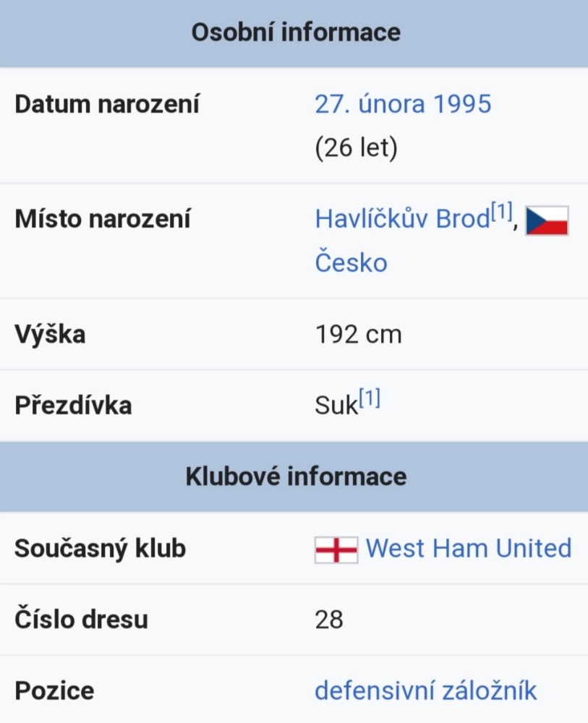The image size is (588, 723).
Task: Select the Datum narození label
Action: point(107,104)
